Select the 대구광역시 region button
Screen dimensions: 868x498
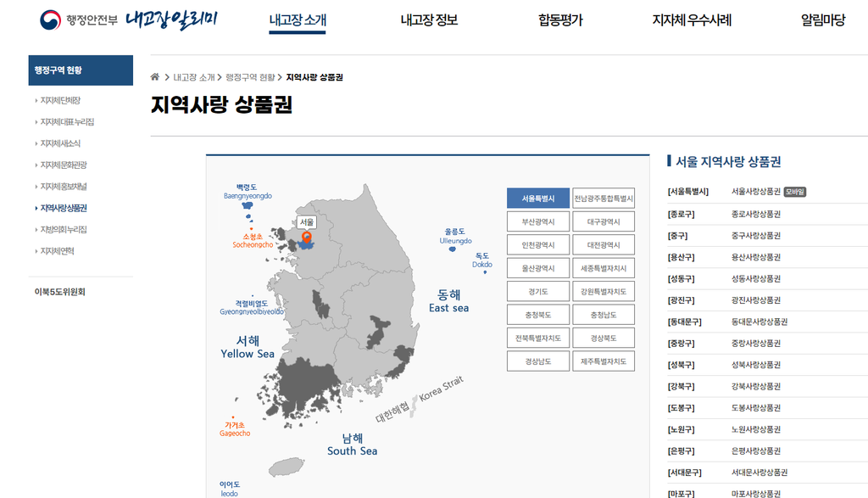click(x=604, y=221)
